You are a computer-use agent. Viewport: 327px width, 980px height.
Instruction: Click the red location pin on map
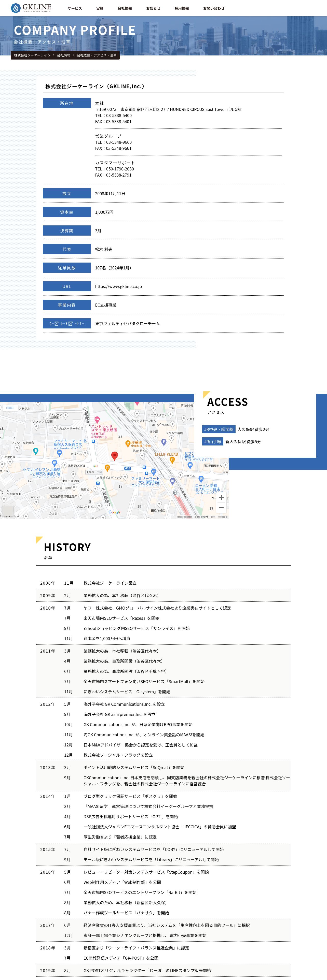(x=114, y=456)
